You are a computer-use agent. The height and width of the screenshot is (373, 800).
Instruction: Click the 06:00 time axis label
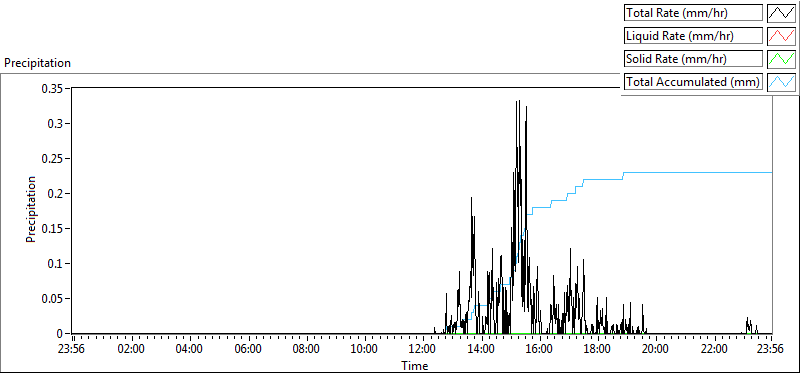click(248, 350)
